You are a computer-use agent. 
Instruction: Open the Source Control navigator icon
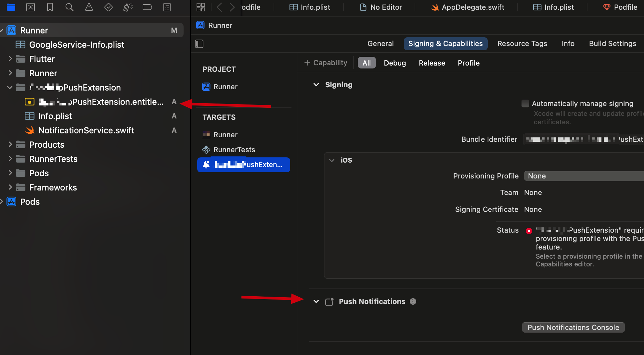31,7
